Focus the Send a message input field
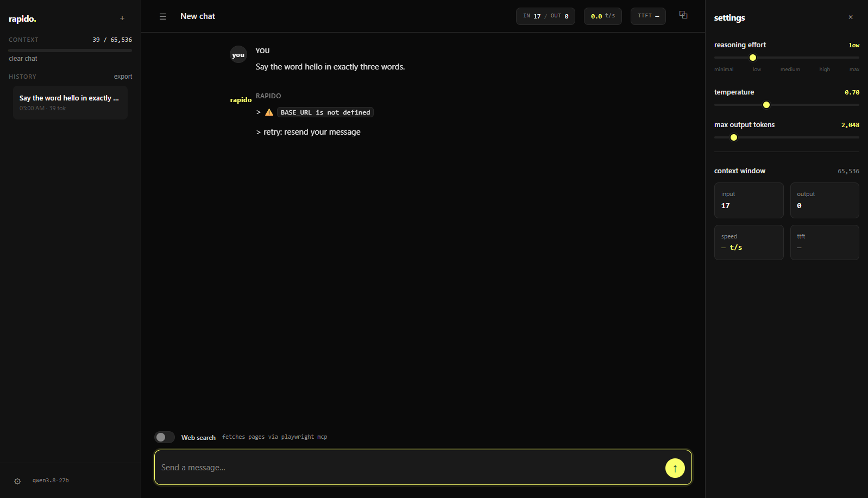 410,468
